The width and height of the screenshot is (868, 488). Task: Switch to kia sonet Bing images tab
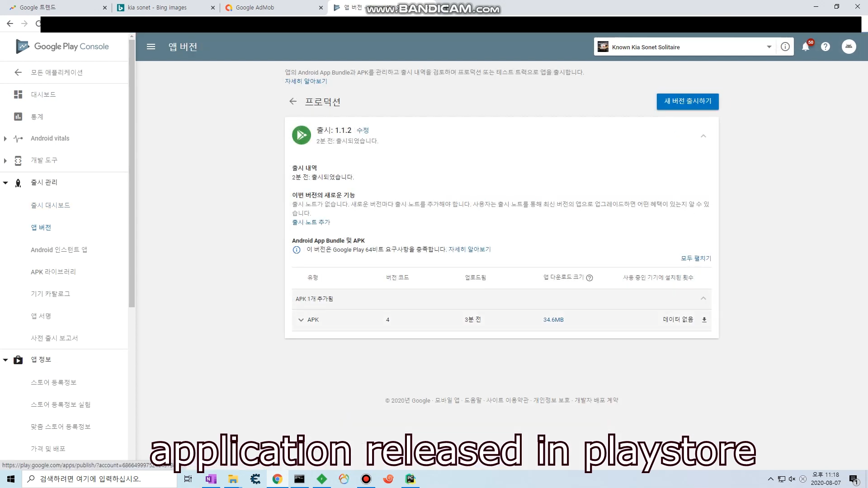(x=166, y=7)
